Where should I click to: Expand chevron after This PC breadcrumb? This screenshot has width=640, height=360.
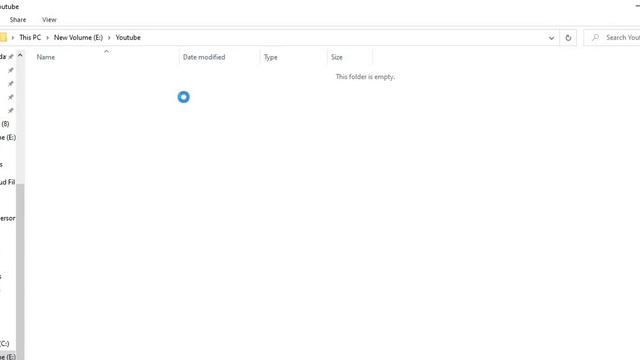[47, 38]
